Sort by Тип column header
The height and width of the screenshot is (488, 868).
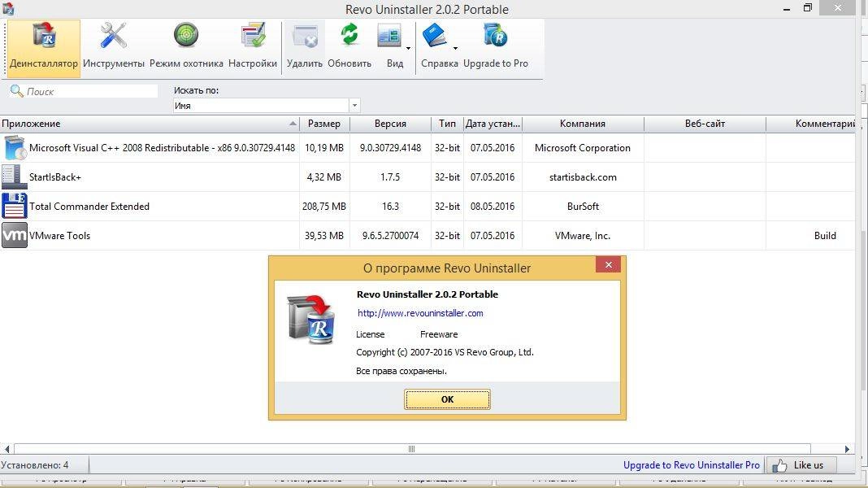[447, 124]
